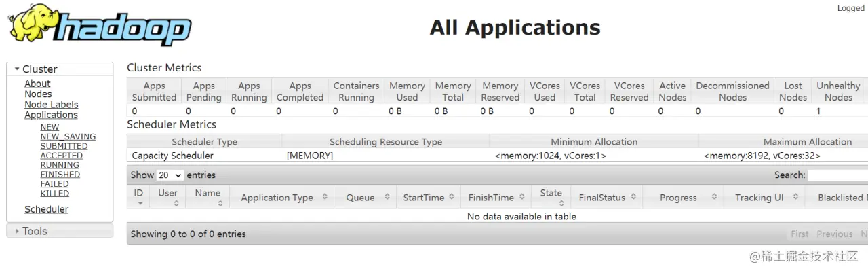Sort table by ID column arrow
Viewport: 868px width, 273px height.
click(x=140, y=203)
